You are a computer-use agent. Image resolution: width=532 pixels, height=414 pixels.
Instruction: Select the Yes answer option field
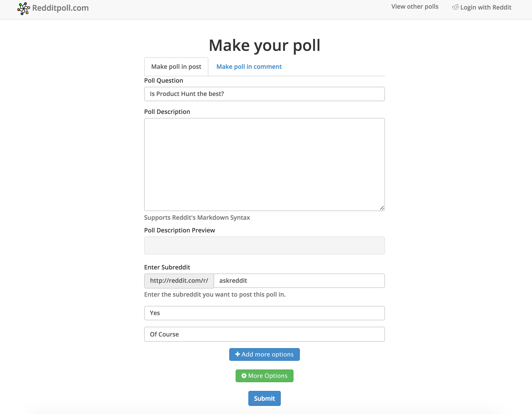(264, 313)
